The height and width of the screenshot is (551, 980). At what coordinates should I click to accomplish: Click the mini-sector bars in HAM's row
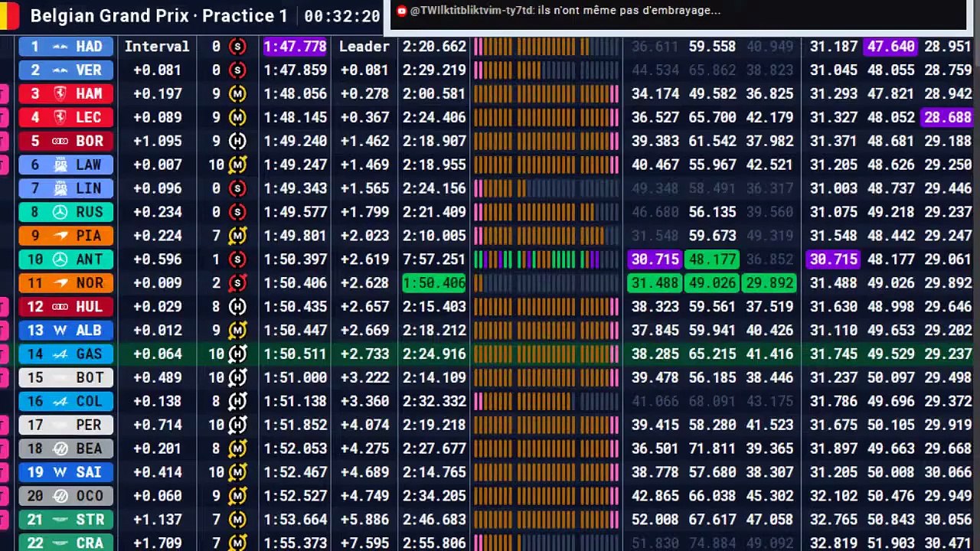[547, 94]
